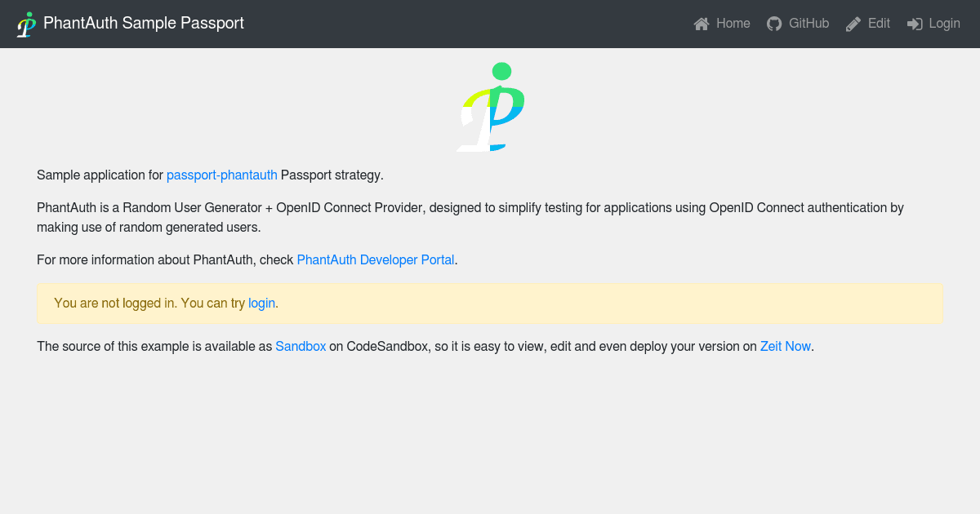The image size is (980, 514).
Task: Click the large centered PhantAuth logo
Action: [x=490, y=106]
